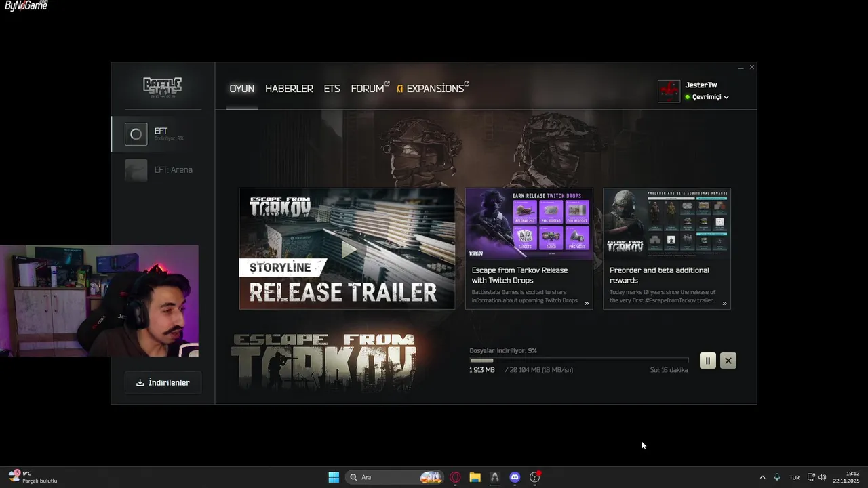Image resolution: width=868 pixels, height=488 pixels.
Task: Open the taskbar app with red notification dot
Action: point(535,477)
